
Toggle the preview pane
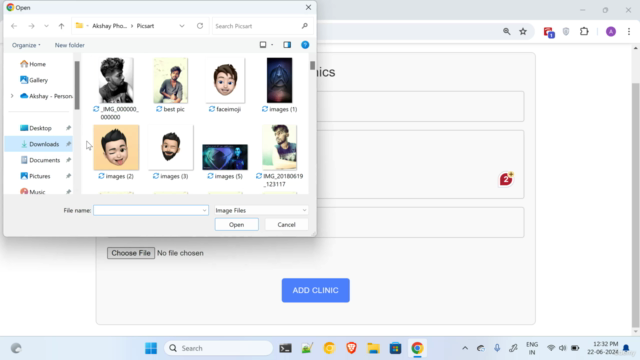287,45
